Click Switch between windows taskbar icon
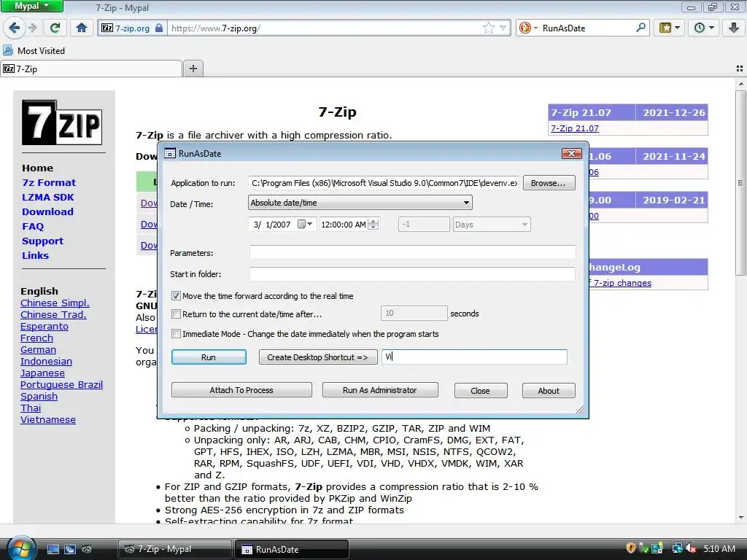Viewport: 747px width, 560px height. [x=70, y=549]
